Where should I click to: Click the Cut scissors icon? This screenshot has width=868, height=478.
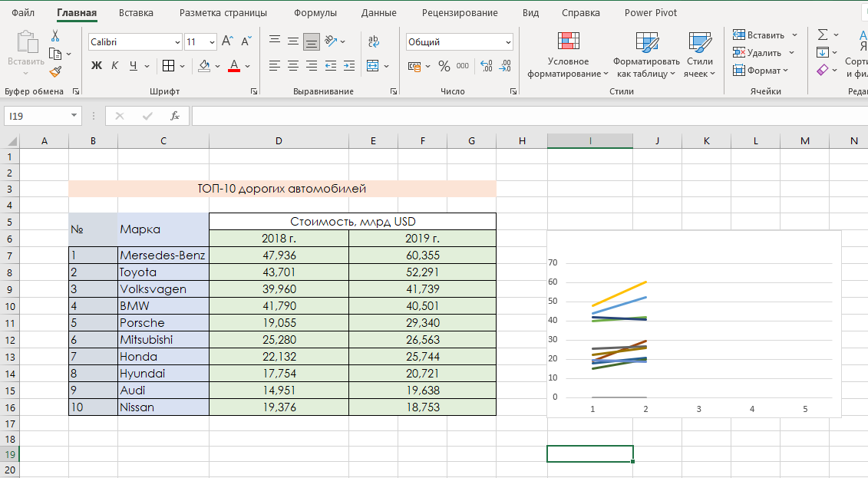pyautogui.click(x=54, y=36)
